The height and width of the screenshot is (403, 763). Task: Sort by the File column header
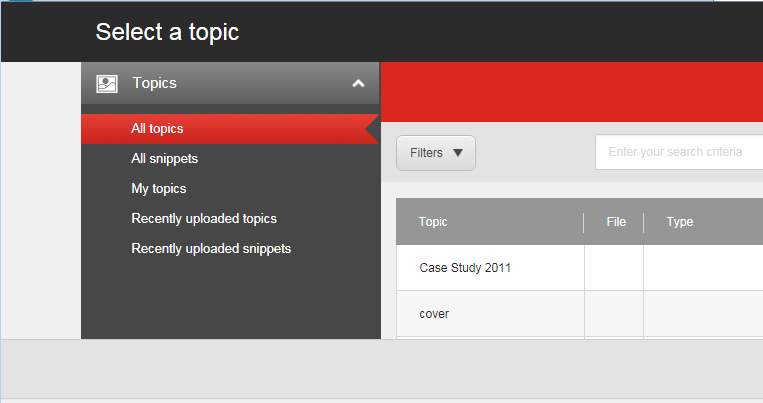616,222
